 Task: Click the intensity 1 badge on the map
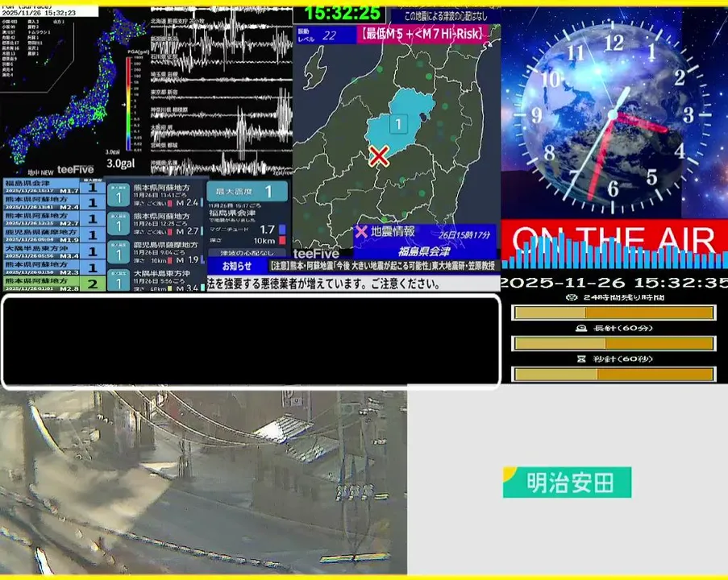point(398,124)
